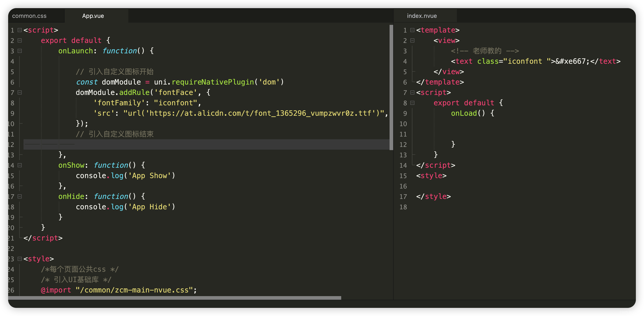Fold the template block in index.nvue
644x316 pixels.
point(412,30)
